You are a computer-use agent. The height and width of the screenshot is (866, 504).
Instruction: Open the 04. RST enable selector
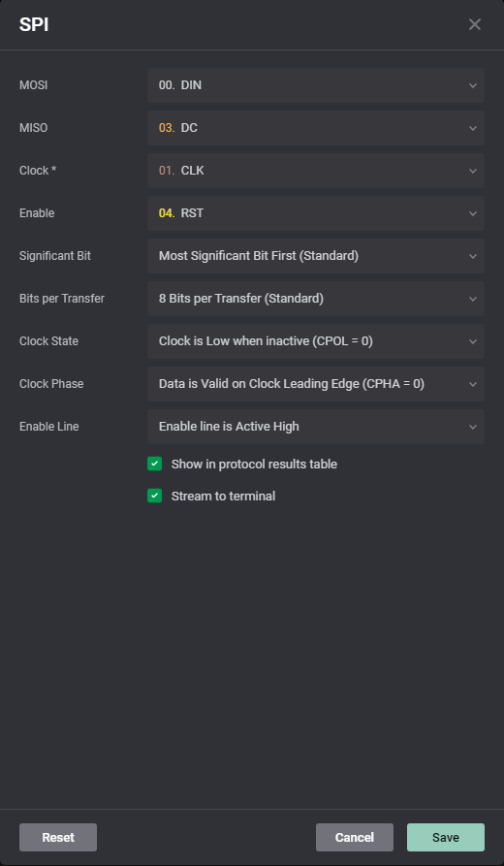(316, 213)
